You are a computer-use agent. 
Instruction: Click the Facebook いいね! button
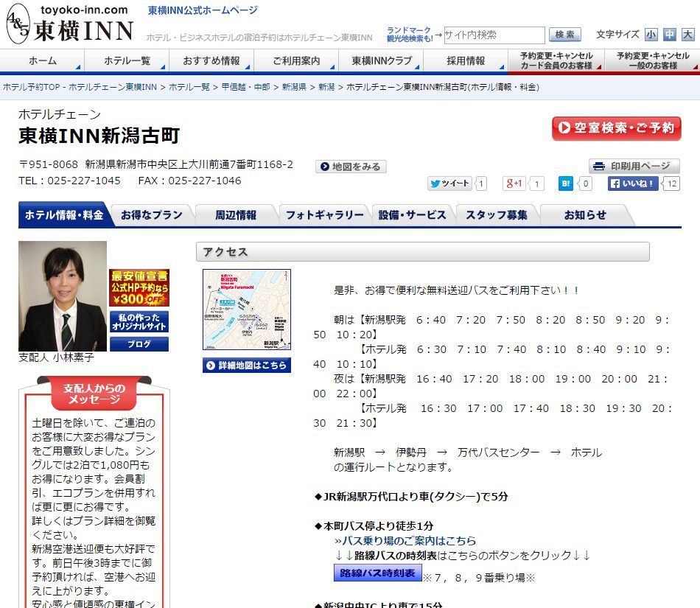coord(633,184)
